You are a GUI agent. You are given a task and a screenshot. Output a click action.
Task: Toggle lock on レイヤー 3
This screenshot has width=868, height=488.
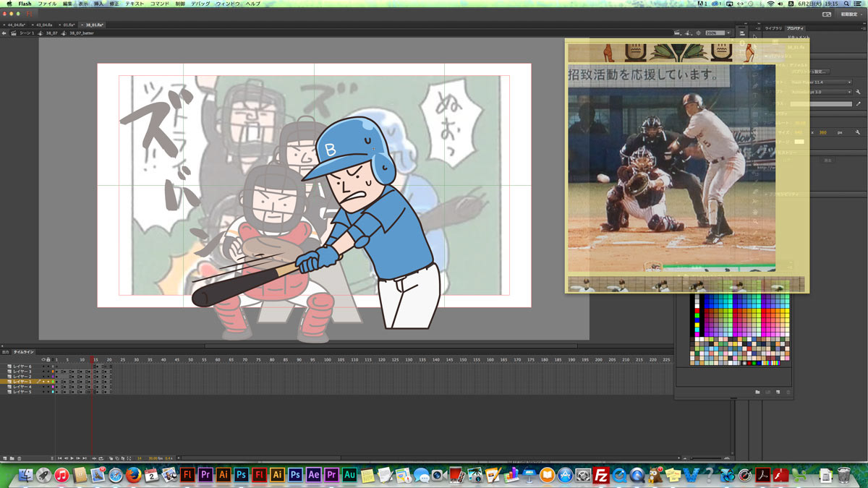(x=48, y=372)
